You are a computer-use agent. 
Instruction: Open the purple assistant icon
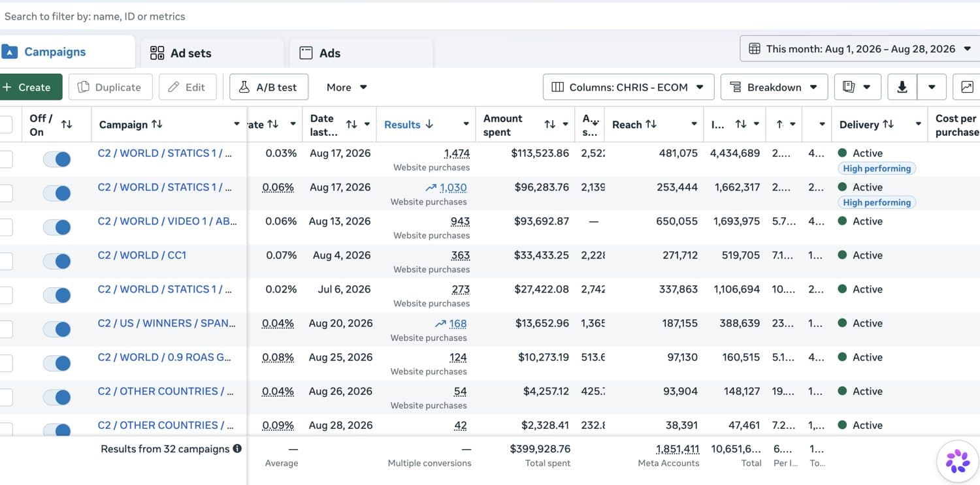pyautogui.click(x=958, y=461)
